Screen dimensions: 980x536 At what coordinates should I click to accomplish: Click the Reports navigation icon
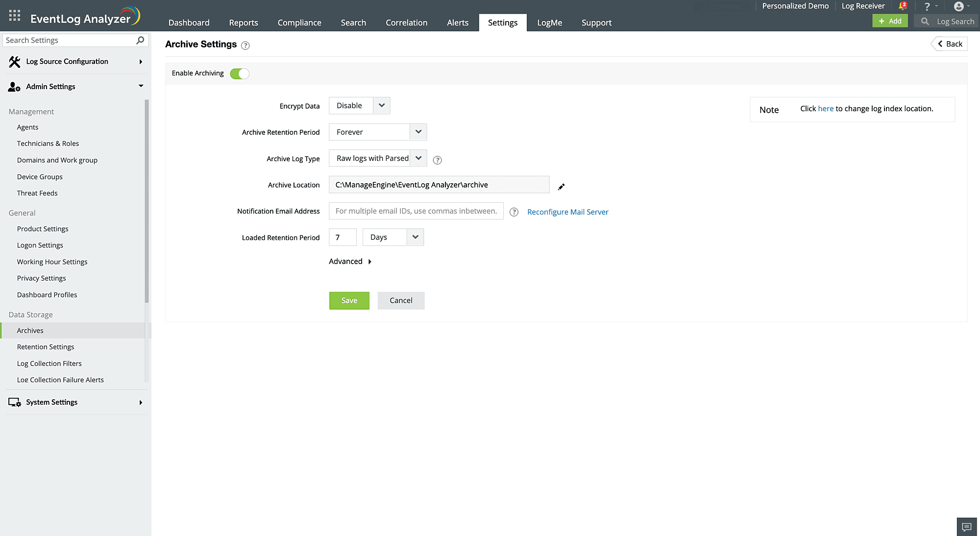[244, 23]
